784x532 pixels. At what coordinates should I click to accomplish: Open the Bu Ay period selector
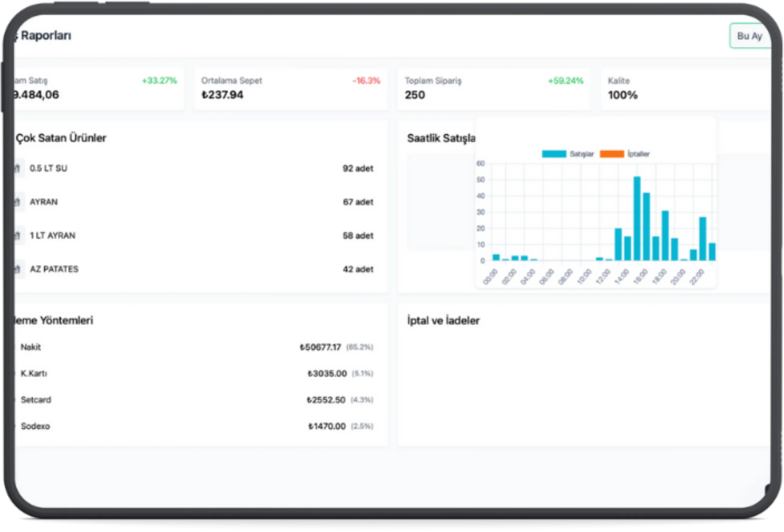point(750,36)
